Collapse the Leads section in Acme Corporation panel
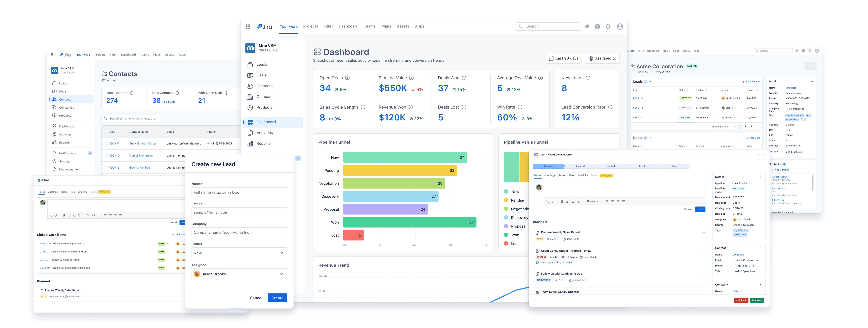This screenshot has height=328, width=868. pos(651,82)
